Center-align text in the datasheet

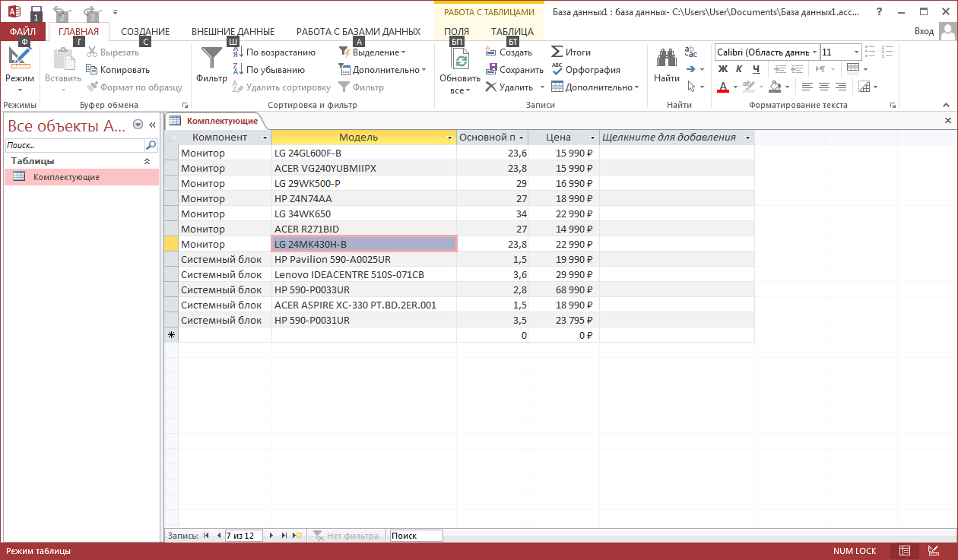[x=824, y=87]
